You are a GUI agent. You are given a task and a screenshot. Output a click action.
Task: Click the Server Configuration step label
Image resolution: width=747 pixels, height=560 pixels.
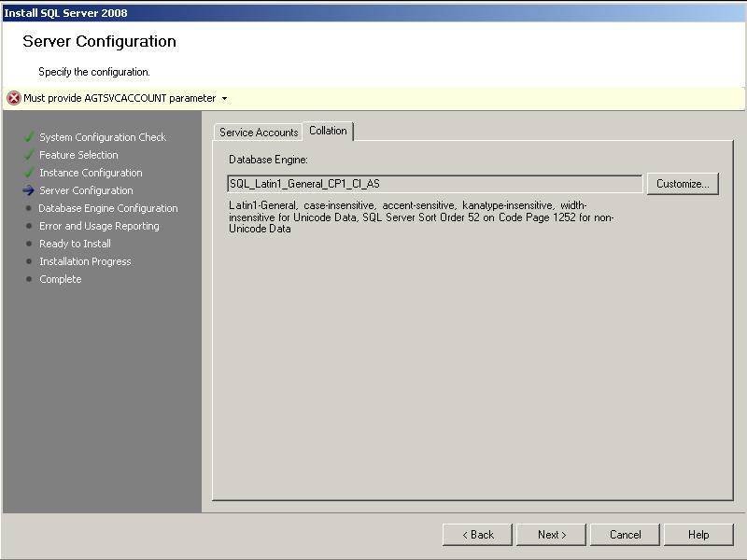(86, 190)
